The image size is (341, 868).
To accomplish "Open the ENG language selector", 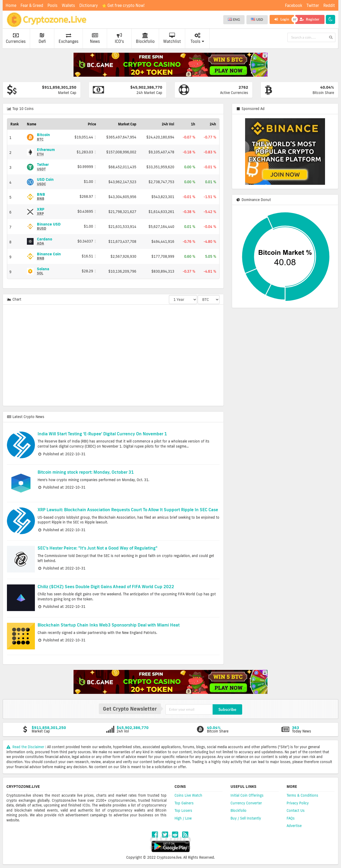I will click(x=234, y=19).
